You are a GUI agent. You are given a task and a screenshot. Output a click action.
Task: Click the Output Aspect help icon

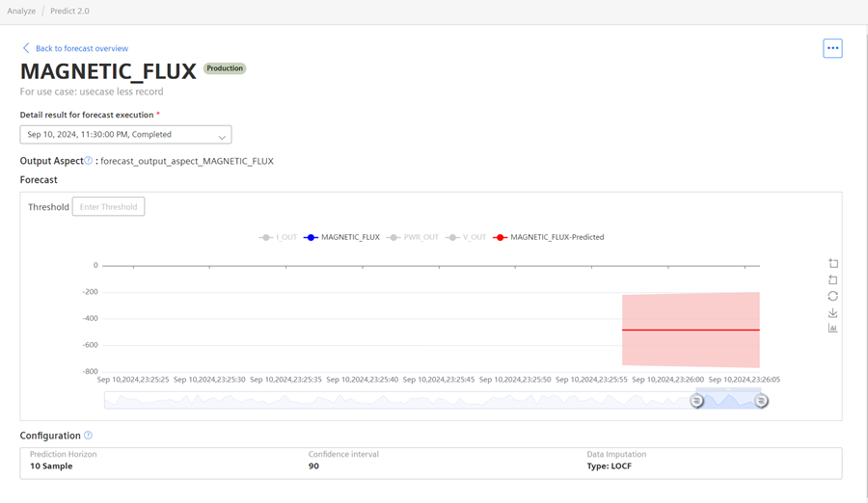(x=89, y=161)
